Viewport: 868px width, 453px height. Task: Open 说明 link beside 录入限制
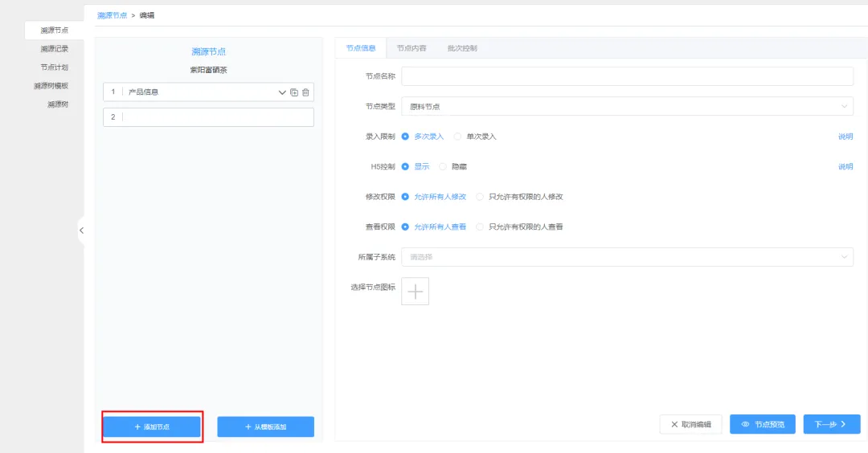pos(845,137)
